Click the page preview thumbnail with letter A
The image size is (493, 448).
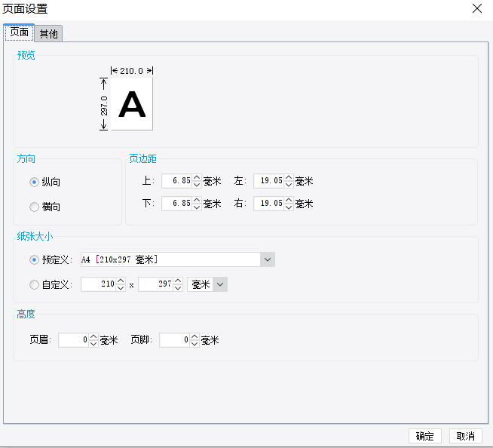point(132,104)
